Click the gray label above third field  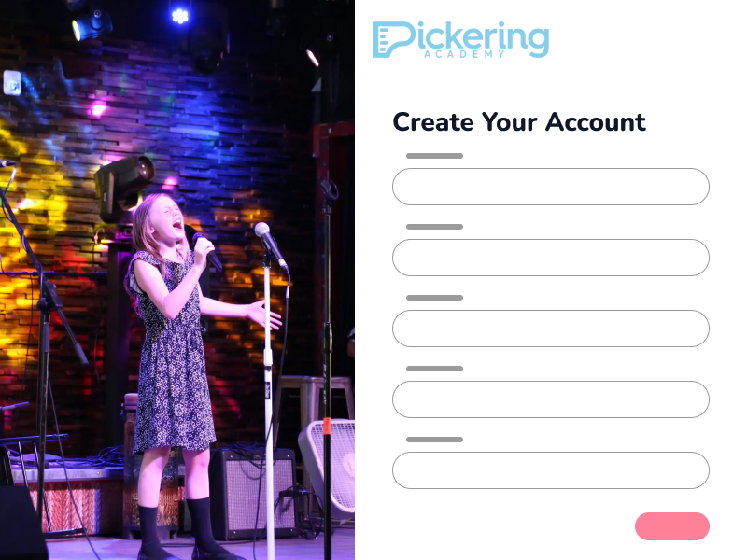point(434,298)
